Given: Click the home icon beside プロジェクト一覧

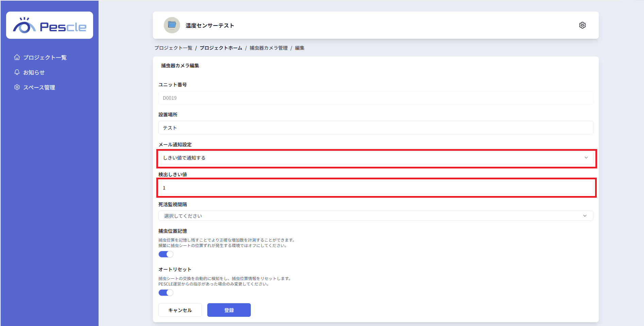Looking at the screenshot, I should (17, 57).
